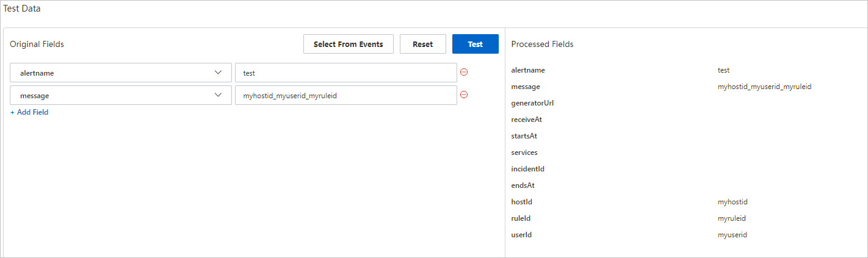Click the generatorUrl processed field label
The image size is (868, 258).
(532, 103)
